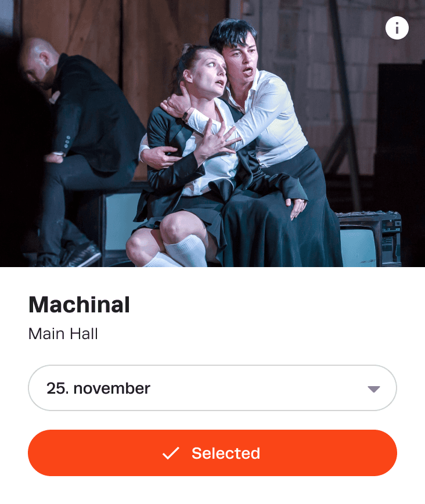Viewport: 425px width, 504px height.
Task: Click the checkmark icon in Selected button
Action: tap(171, 453)
